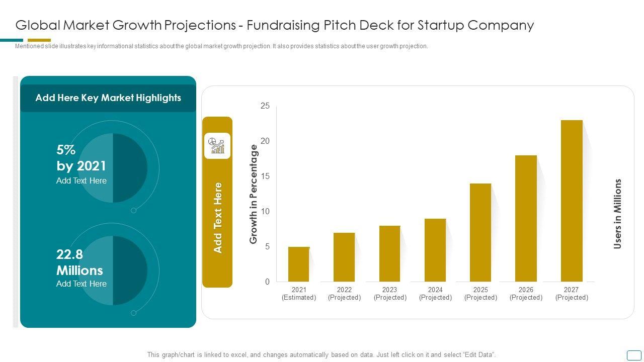Select the 2024 (Projected) bar
644x362 pixels.
(x=435, y=250)
